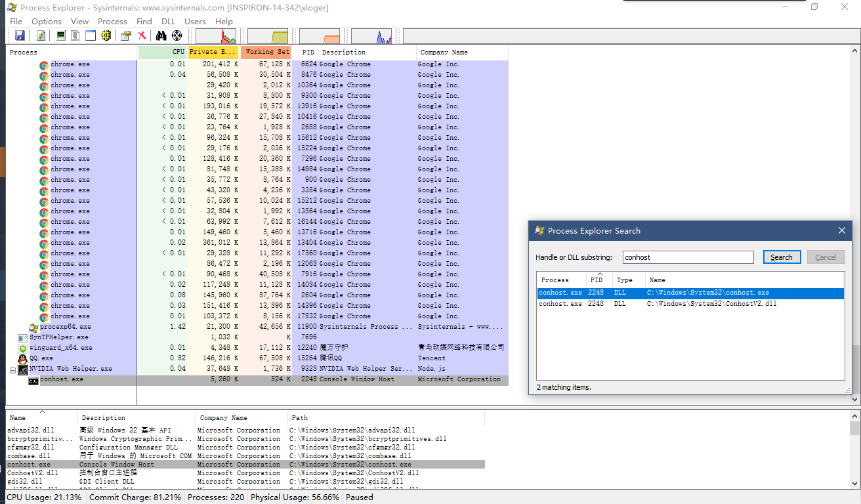Click the View DLLs gear toolbar icon

coord(106,35)
